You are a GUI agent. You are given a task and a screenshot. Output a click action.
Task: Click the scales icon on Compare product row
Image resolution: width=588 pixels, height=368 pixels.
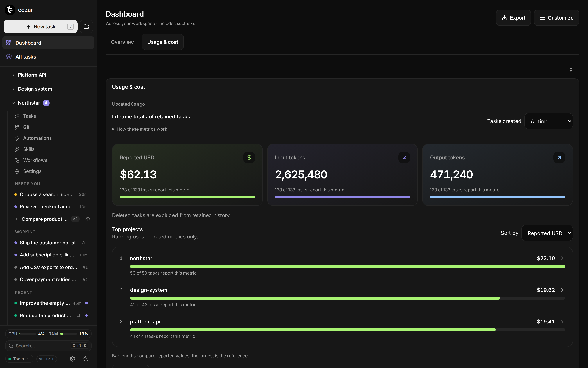pyautogui.click(x=88, y=219)
